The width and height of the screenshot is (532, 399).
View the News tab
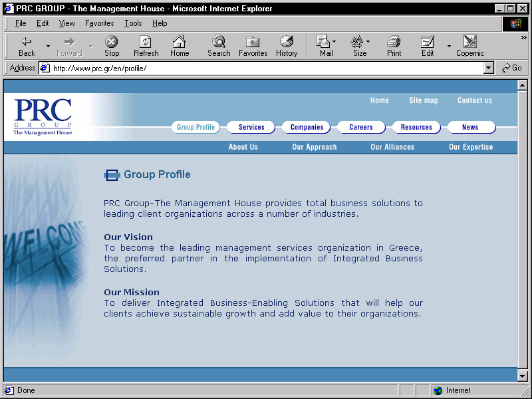(x=471, y=127)
